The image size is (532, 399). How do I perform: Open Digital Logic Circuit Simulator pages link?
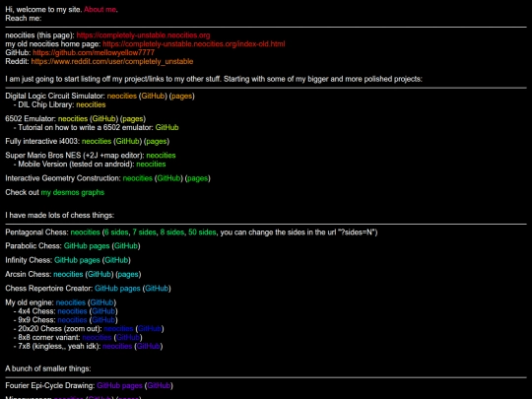click(181, 96)
